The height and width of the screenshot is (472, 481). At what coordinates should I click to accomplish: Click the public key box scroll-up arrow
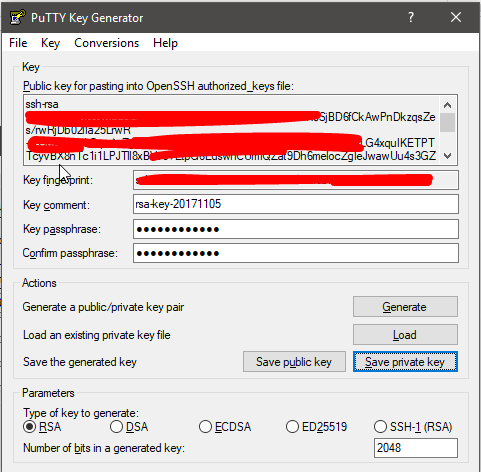coord(447,105)
